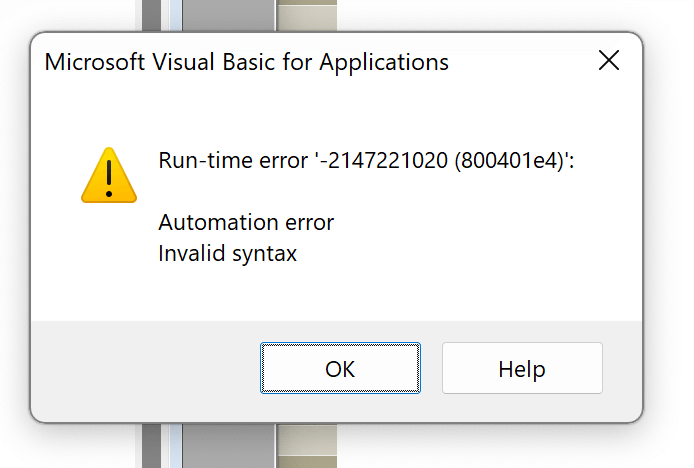Select the hex error code 800401e4 text
This screenshot has height=468, width=694.
pyautogui.click(x=509, y=160)
